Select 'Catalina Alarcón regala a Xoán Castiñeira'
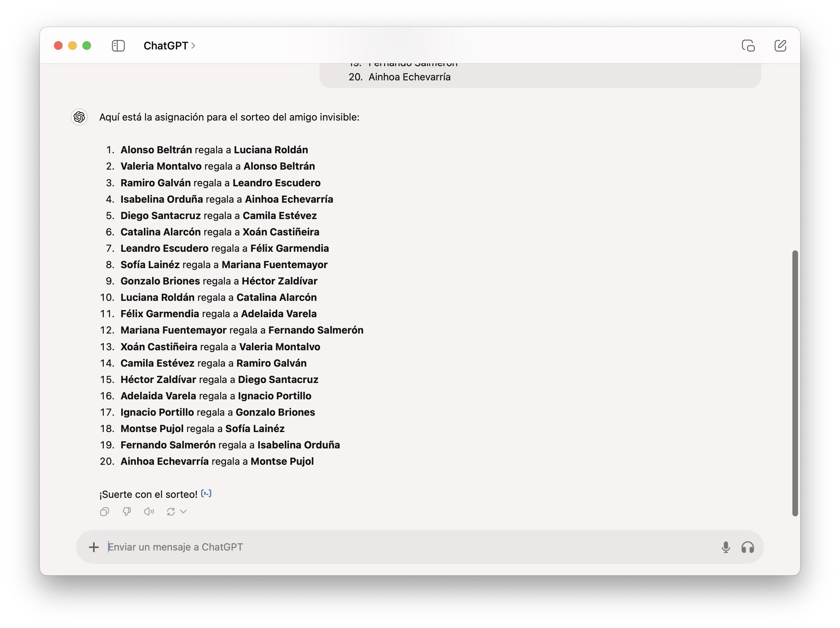This screenshot has height=628, width=840. pyautogui.click(x=220, y=232)
